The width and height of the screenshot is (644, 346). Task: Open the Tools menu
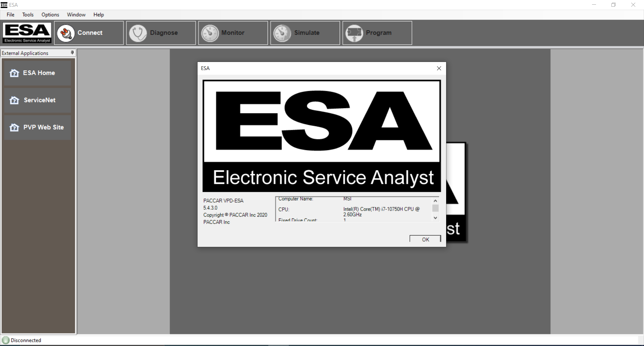[x=28, y=15]
